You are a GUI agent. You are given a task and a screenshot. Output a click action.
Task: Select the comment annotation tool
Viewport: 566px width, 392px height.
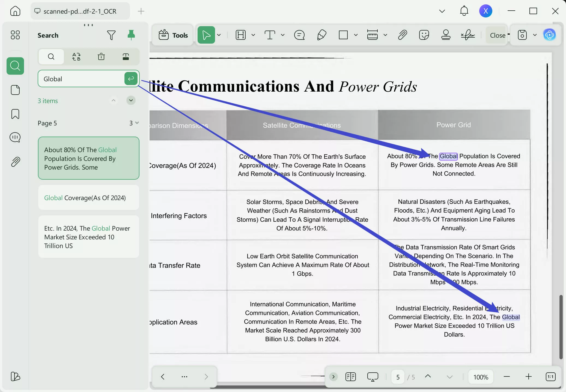[299, 35]
